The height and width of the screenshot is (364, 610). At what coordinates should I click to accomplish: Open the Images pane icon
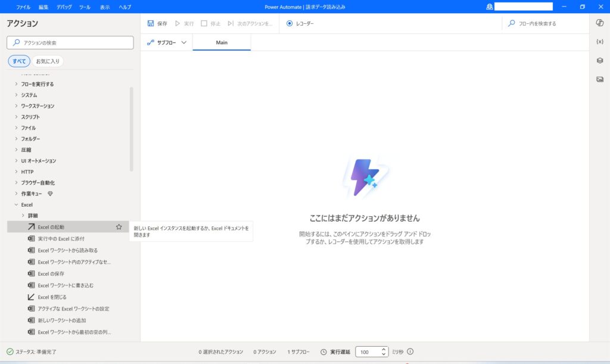599,79
